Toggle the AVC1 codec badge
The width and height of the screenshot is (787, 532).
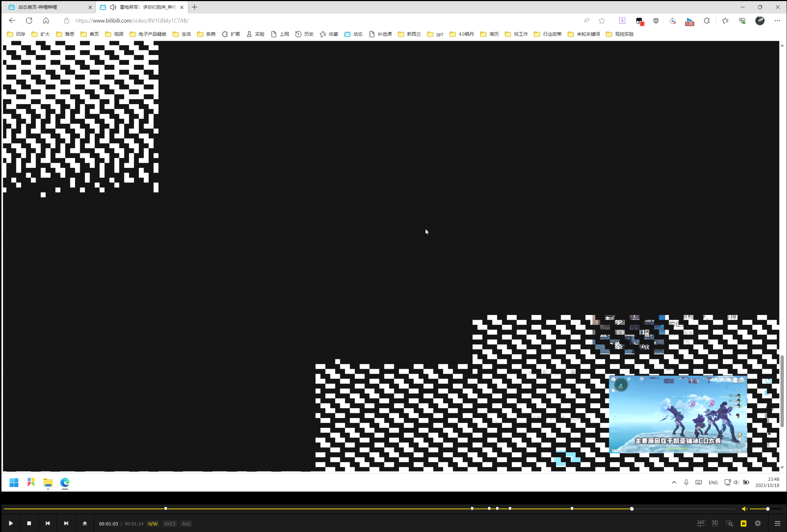[x=169, y=524]
